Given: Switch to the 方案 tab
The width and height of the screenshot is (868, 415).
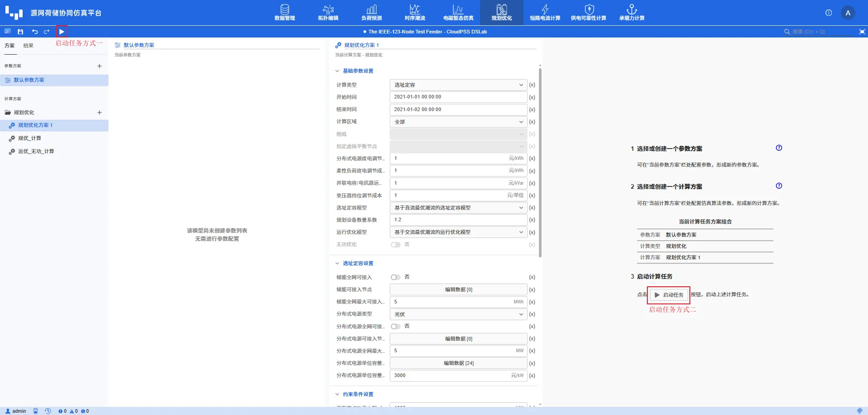Looking at the screenshot, I should 9,46.
